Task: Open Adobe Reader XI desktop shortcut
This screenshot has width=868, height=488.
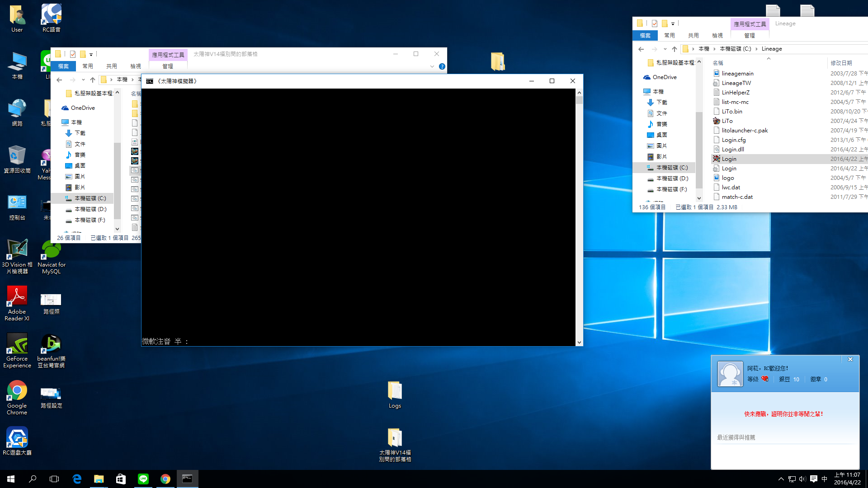Action: click(17, 304)
